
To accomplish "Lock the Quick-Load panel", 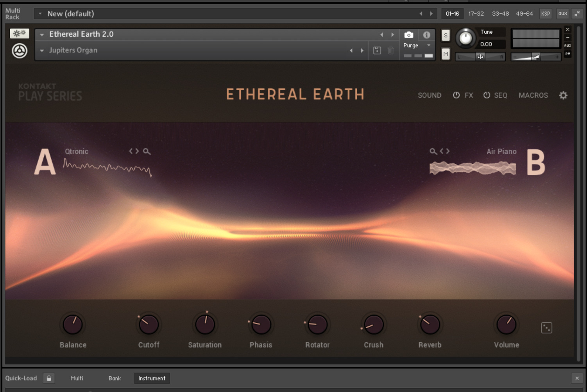I will click(49, 378).
